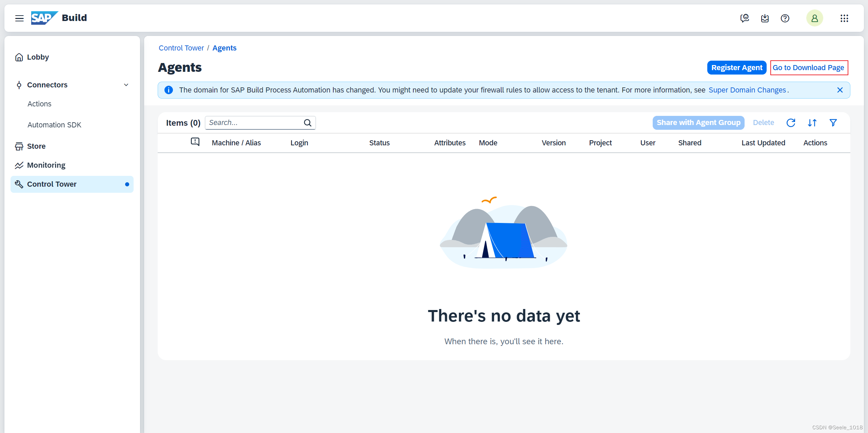Select the Monitoring navigation item
Viewport: 868px width, 433px height.
[x=46, y=165]
